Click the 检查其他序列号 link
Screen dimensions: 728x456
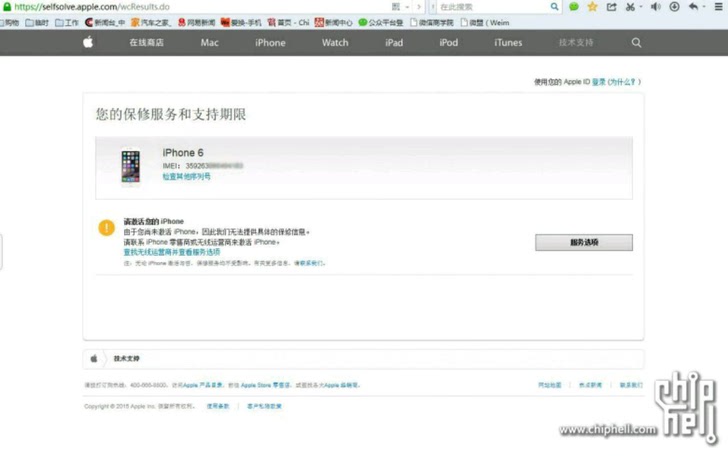pyautogui.click(x=187, y=176)
